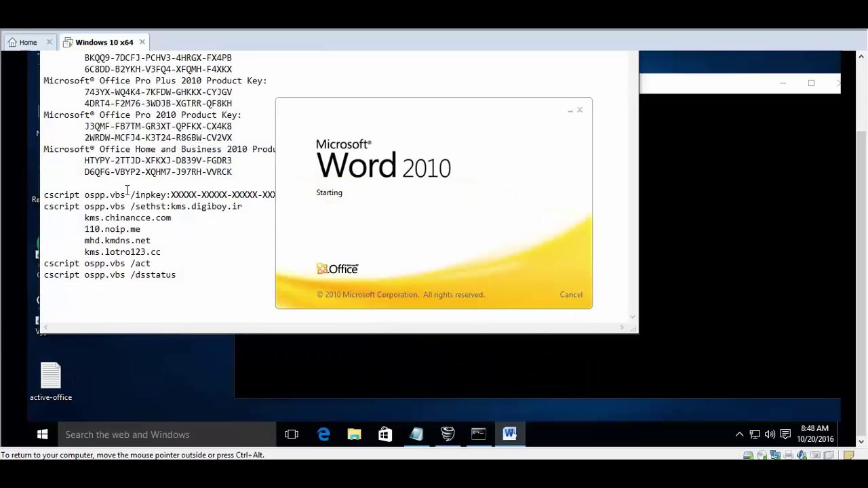Image resolution: width=868 pixels, height=488 pixels.
Task: Close the Windows 10 x64 tab
Action: pos(142,42)
